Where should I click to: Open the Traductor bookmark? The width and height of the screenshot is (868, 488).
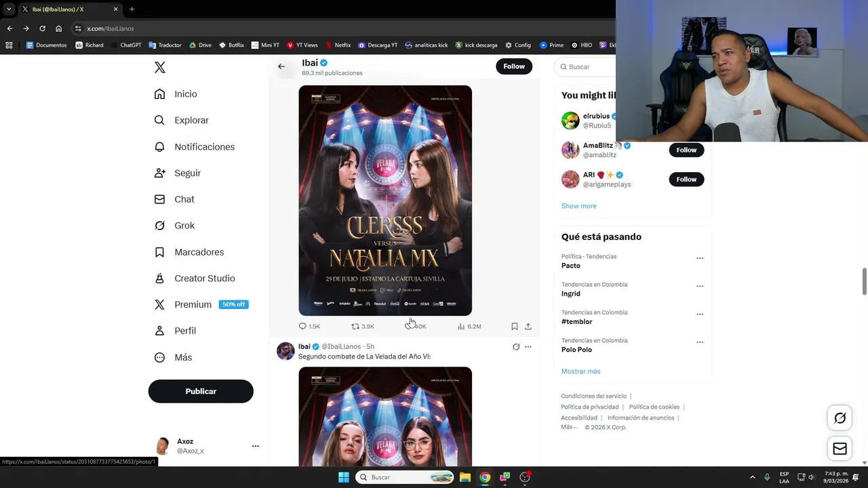tap(164, 45)
